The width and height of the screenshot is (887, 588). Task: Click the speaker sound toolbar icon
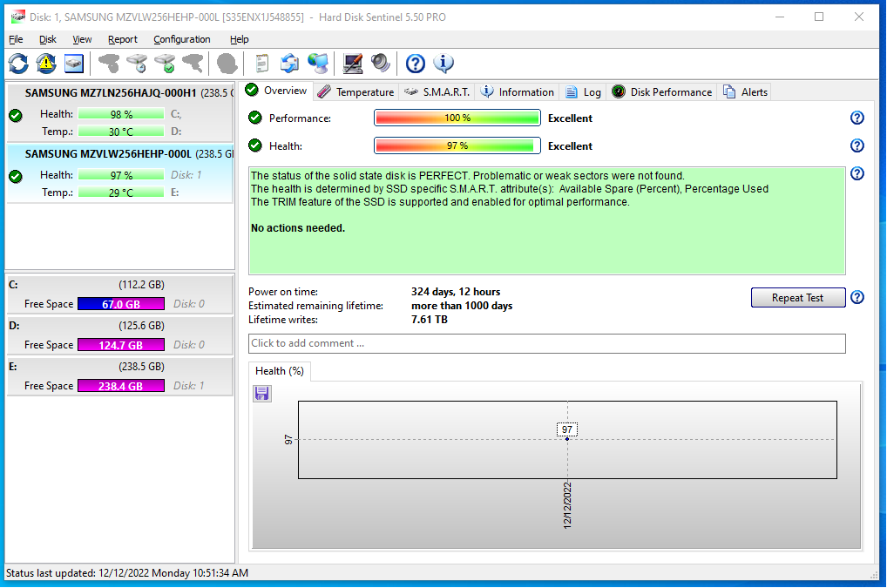380,64
